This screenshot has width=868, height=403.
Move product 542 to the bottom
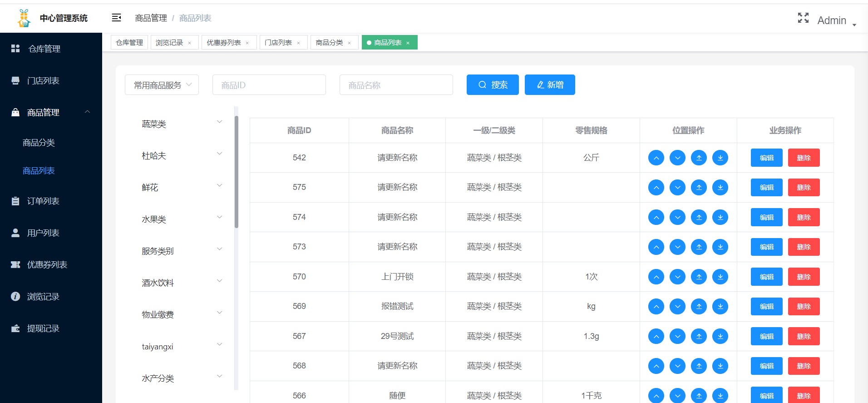[720, 158]
